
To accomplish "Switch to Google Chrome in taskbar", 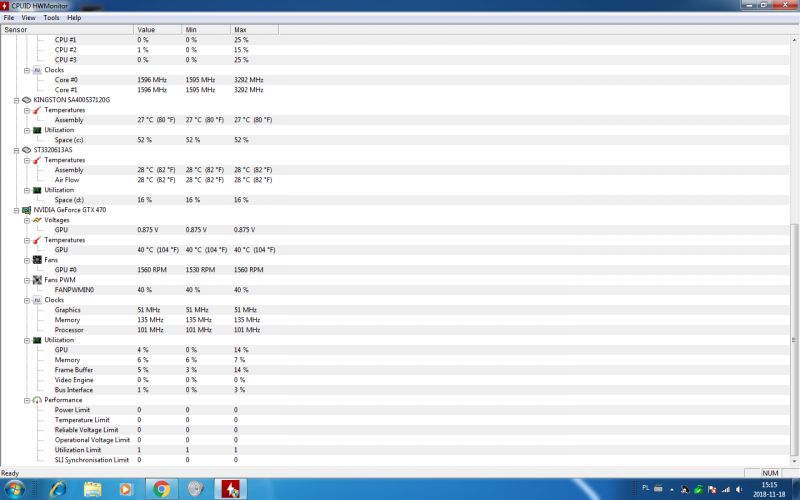I will (x=161, y=489).
